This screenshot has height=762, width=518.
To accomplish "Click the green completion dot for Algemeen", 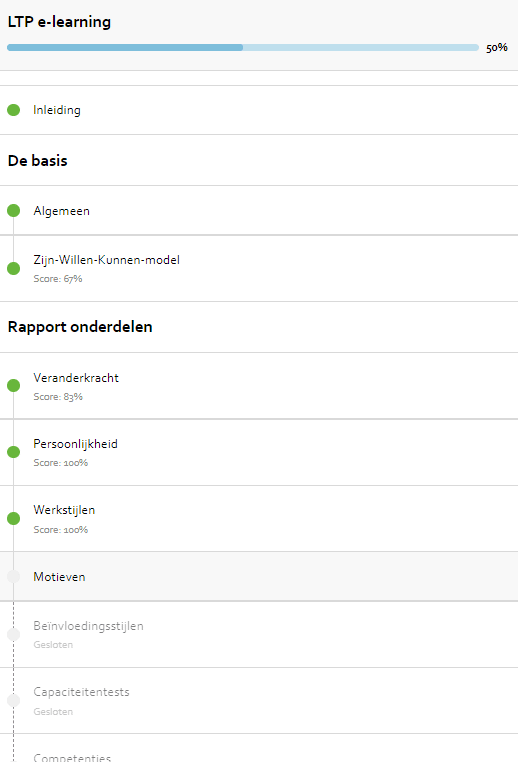I will [x=14, y=210].
